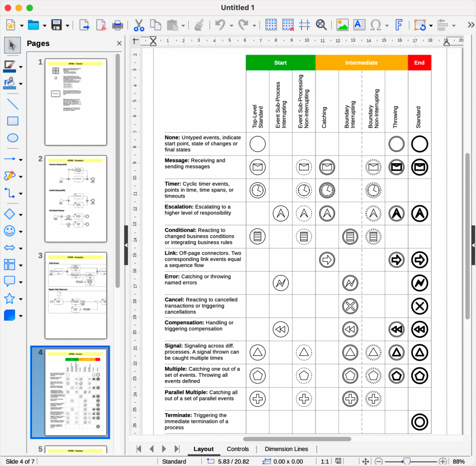Click the document modified save indicator
The width and height of the screenshot is (476, 466).
[x=338, y=461]
